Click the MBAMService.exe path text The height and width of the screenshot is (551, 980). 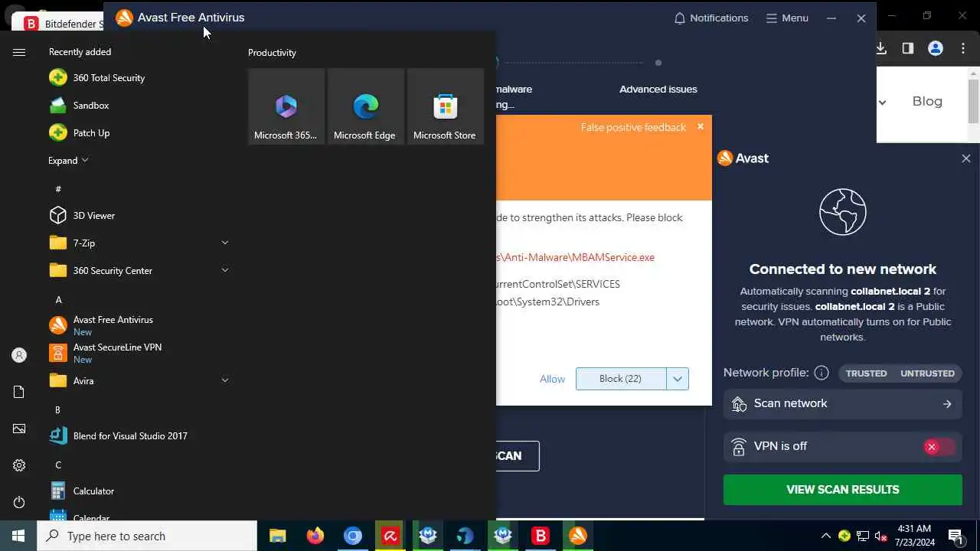575,257
